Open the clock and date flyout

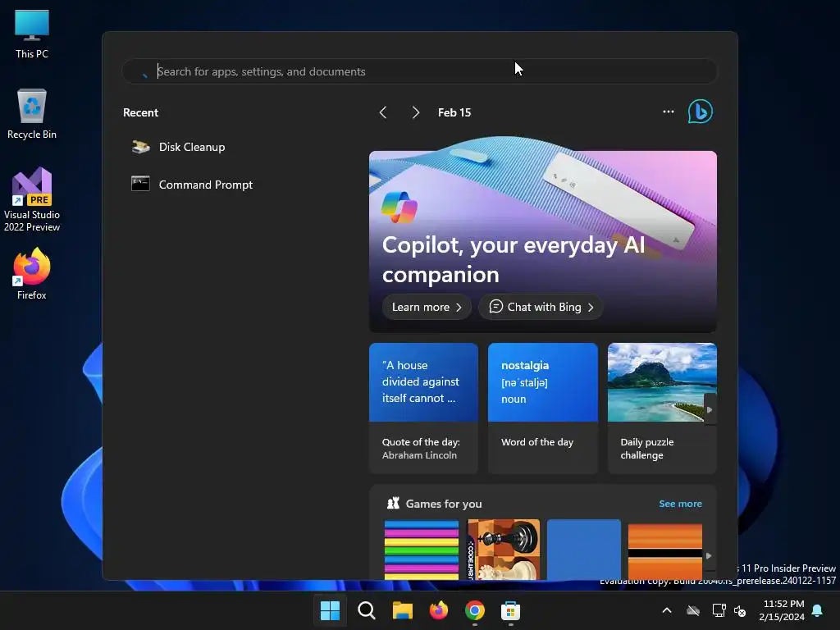[x=782, y=610]
